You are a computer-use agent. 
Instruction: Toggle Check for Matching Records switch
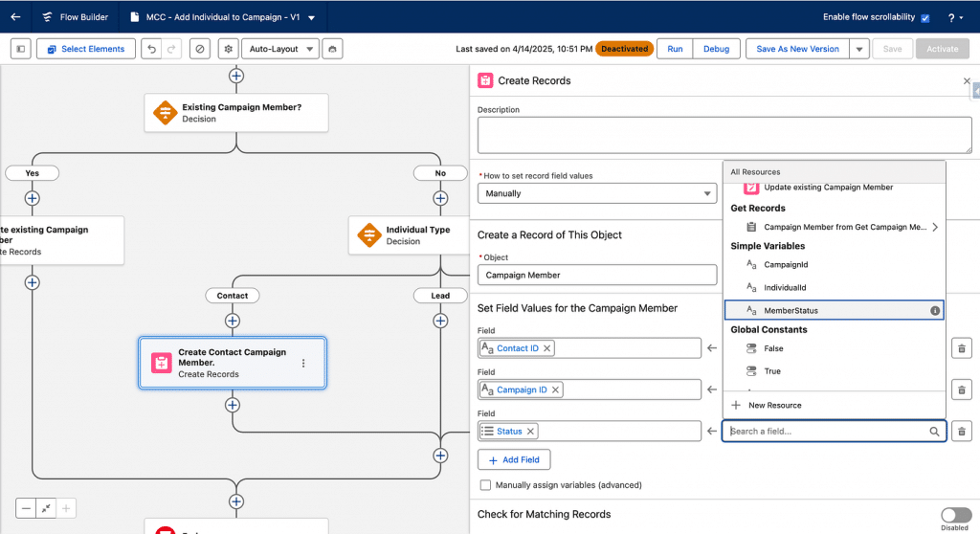pos(955,515)
